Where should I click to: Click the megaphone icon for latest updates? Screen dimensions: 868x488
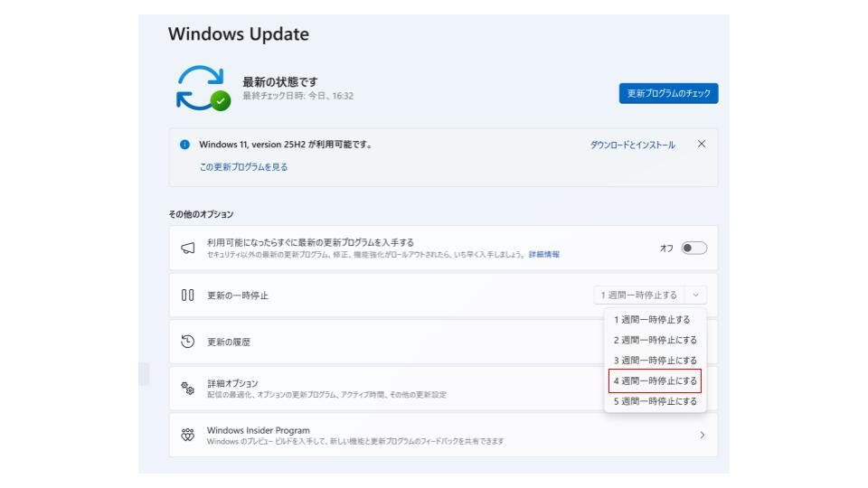click(x=188, y=248)
